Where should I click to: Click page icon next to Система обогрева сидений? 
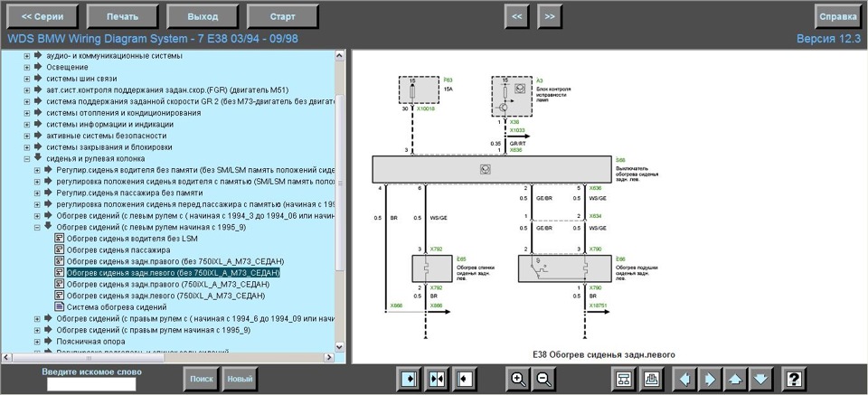60,306
